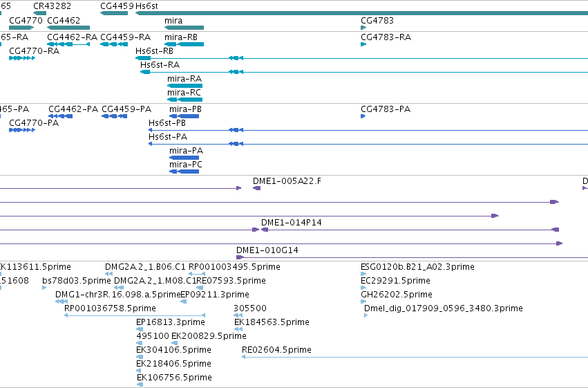Select the EP09211.3prime feature label
This screenshot has height=388, width=588.
tap(215, 295)
